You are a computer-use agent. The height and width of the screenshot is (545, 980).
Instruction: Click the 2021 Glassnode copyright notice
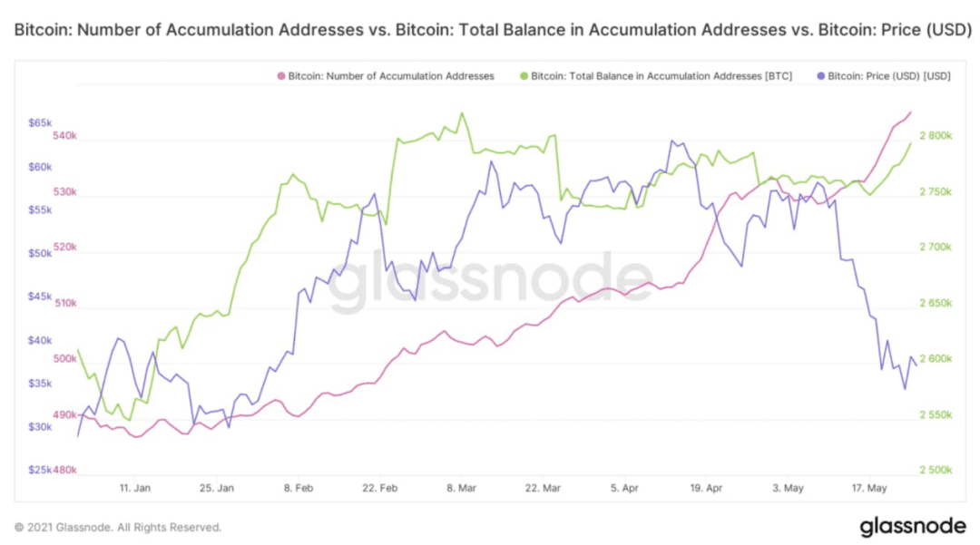[117, 528]
